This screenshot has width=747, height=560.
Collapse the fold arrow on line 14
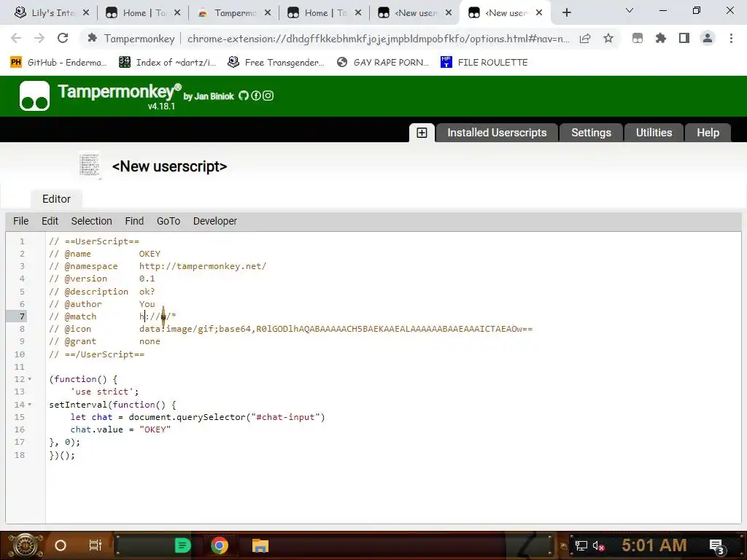coord(29,404)
